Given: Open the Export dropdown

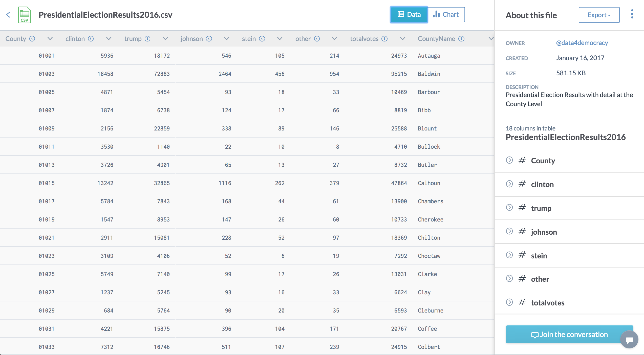Looking at the screenshot, I should 599,15.
